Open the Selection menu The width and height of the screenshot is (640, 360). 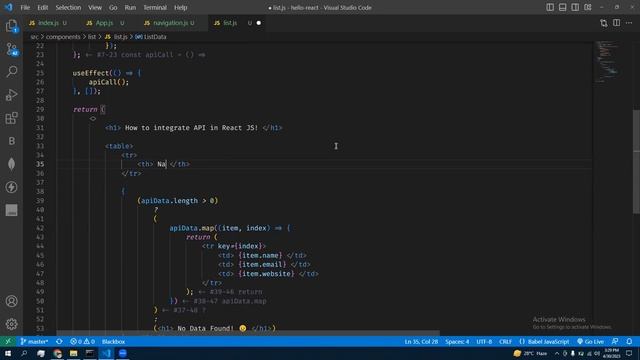68,7
